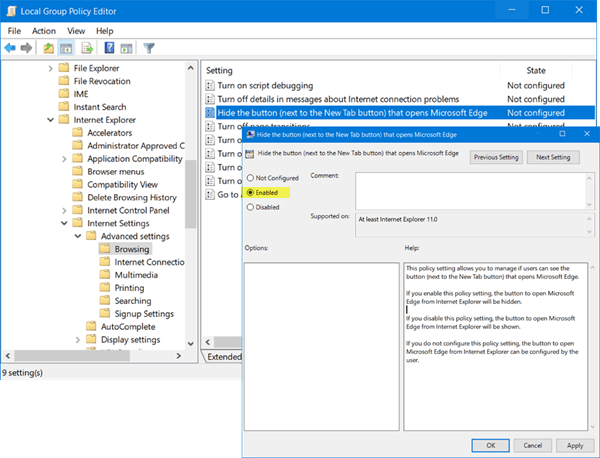The width and height of the screenshot is (600, 458).
Task: Click the policy icon of the highlighted Hide the button row
Action: pos(210,112)
